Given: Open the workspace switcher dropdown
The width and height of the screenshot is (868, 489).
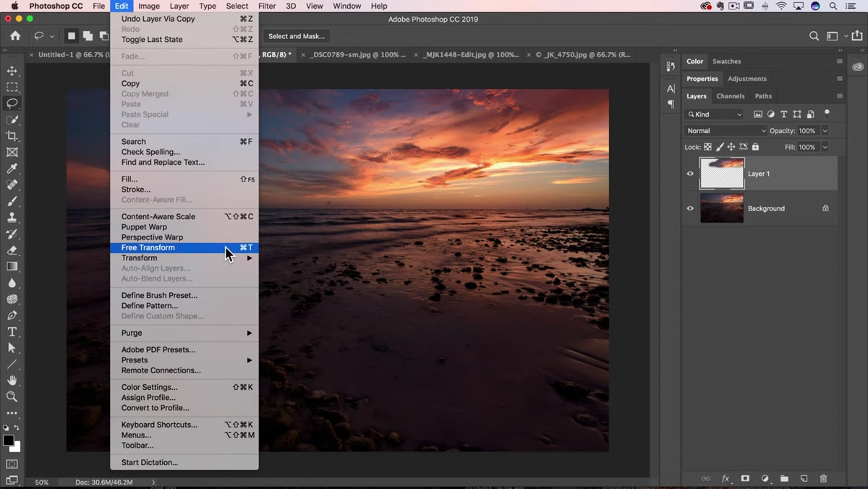Looking at the screenshot, I should (x=836, y=36).
